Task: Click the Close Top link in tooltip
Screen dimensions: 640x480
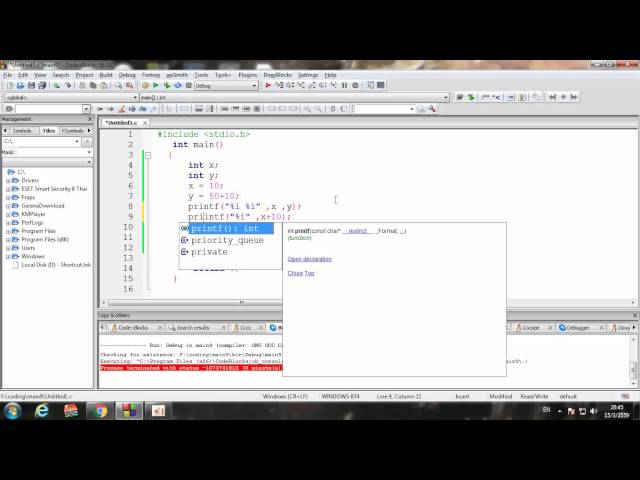Action: (x=301, y=273)
